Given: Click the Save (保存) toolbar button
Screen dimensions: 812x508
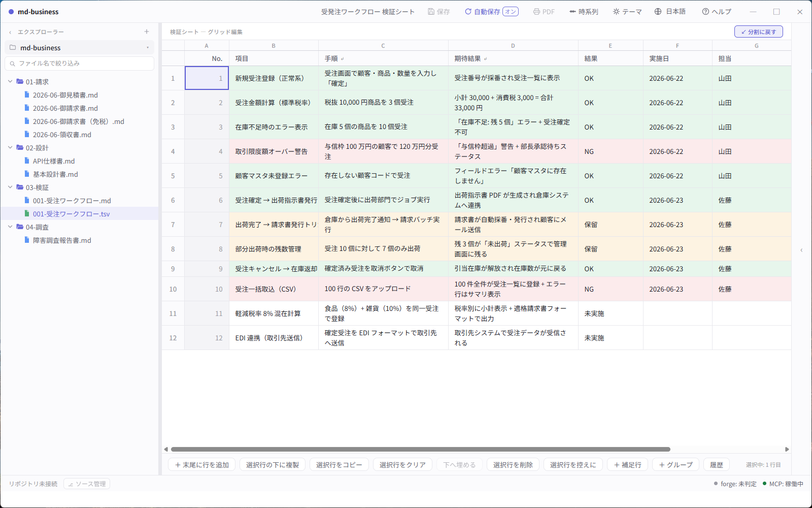Looking at the screenshot, I should 439,12.
